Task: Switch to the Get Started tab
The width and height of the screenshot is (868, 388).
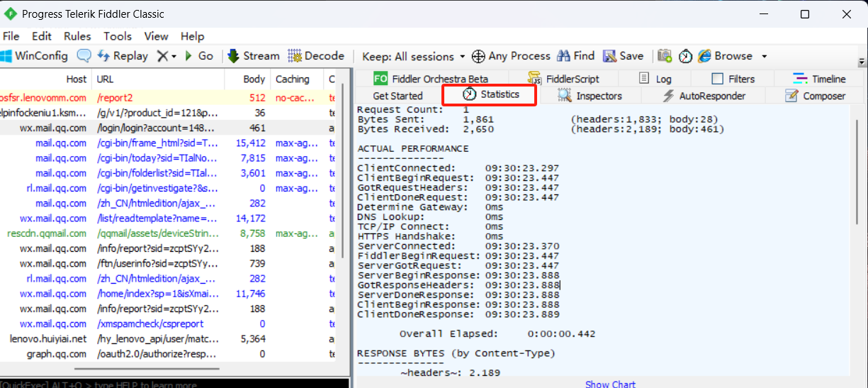Action: coord(398,96)
